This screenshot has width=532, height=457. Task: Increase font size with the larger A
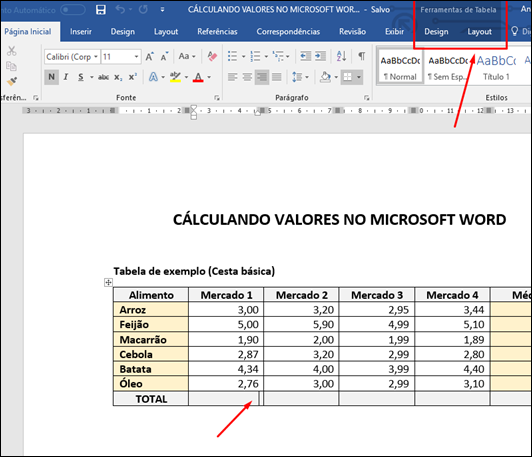tap(149, 57)
